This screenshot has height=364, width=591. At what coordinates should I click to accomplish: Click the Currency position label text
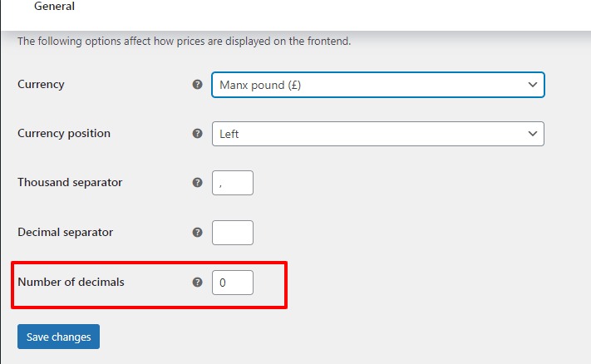click(x=64, y=134)
